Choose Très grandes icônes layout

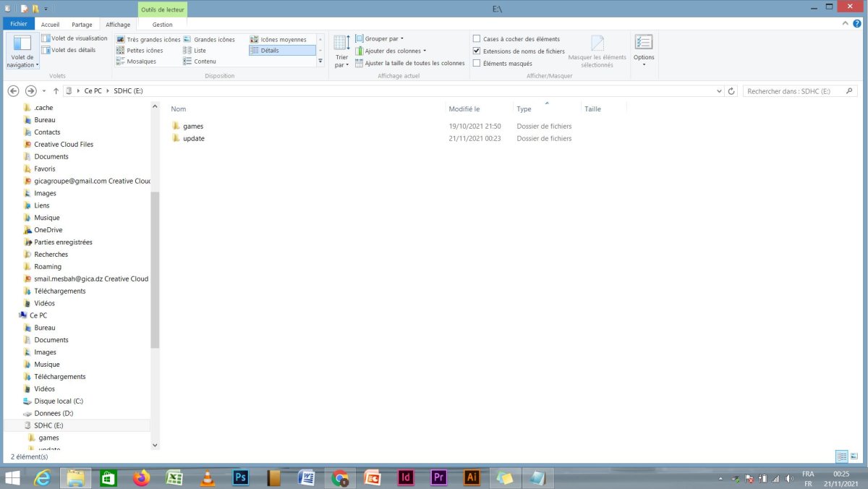[x=148, y=40]
